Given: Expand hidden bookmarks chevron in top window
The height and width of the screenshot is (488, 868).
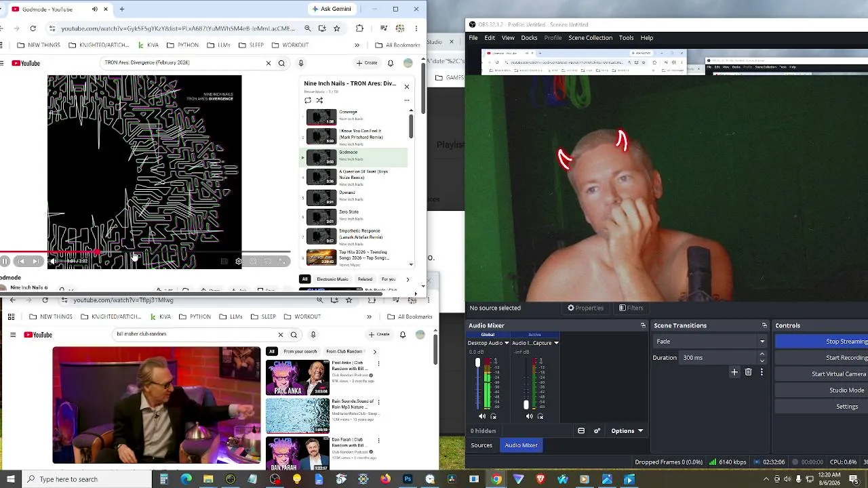Looking at the screenshot, I should 357,45.
